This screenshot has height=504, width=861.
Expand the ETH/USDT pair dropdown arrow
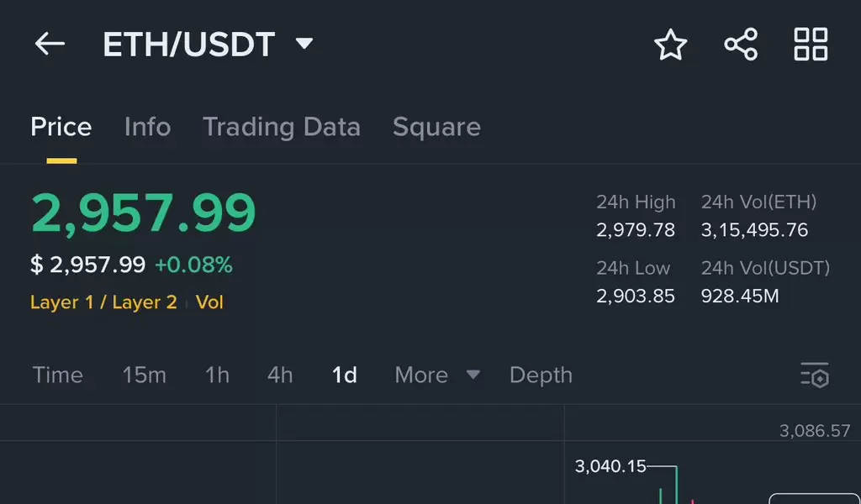click(x=304, y=44)
